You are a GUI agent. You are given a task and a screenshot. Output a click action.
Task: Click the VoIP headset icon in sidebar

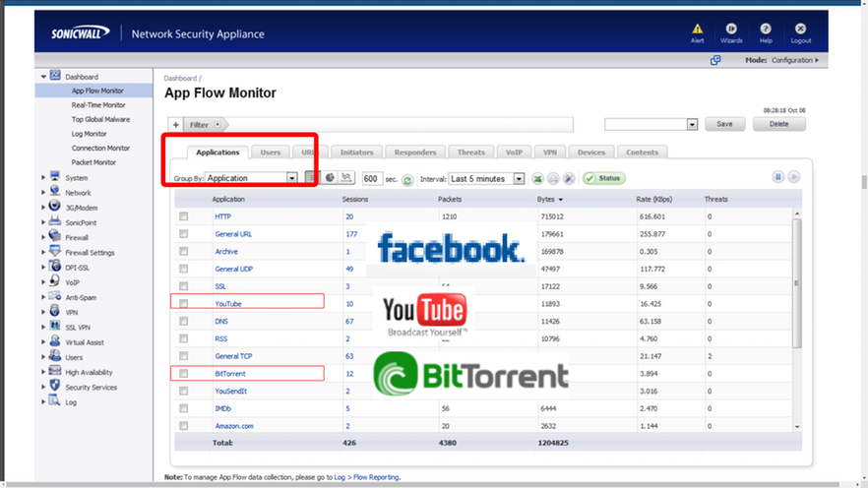(55, 281)
